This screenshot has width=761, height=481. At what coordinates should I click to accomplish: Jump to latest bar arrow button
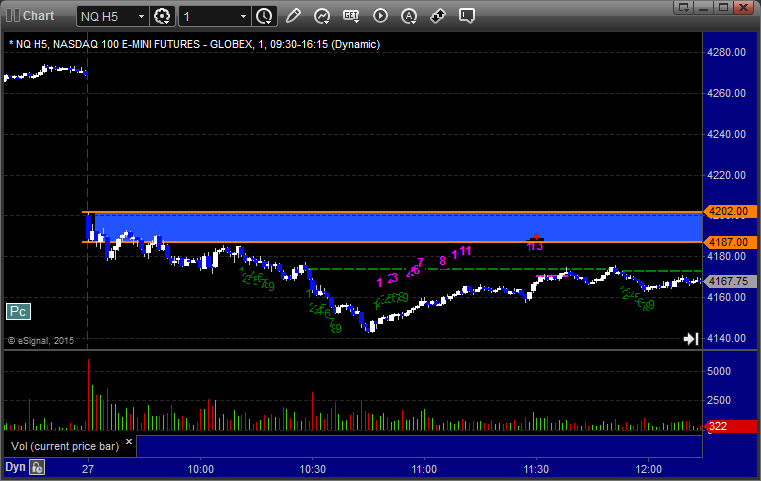coord(690,339)
